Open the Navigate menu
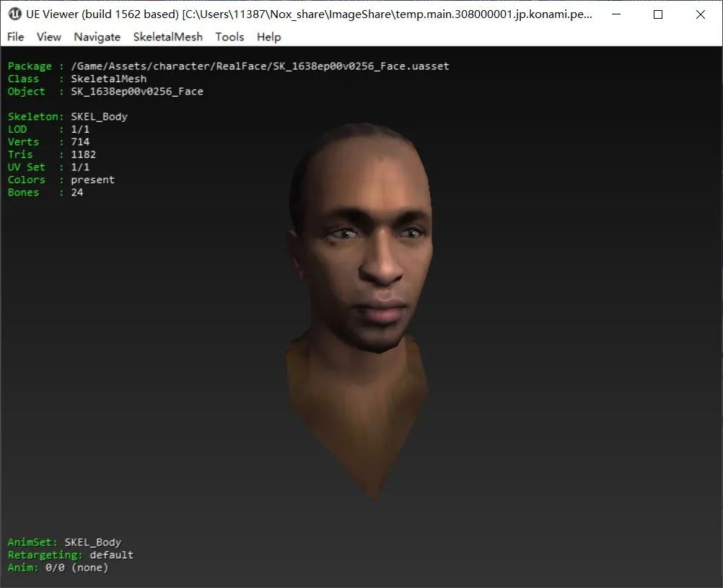 97,37
